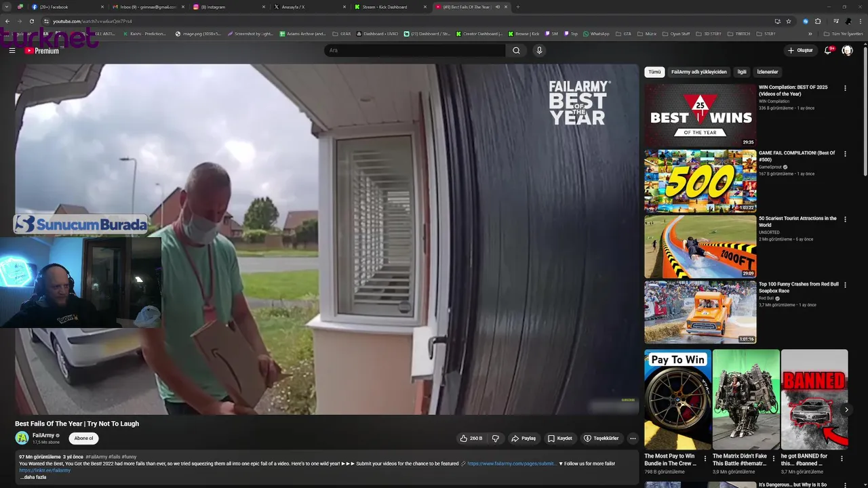Expand description with ...daha fazla
Viewport: 868px width, 488px height.
point(33,477)
